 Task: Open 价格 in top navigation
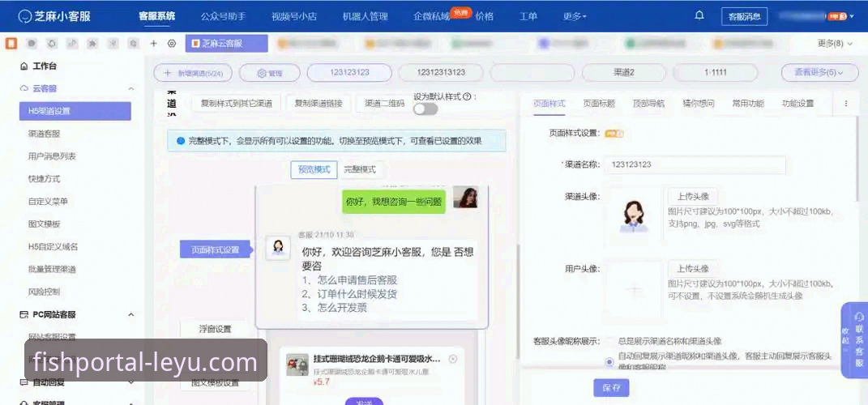485,16
